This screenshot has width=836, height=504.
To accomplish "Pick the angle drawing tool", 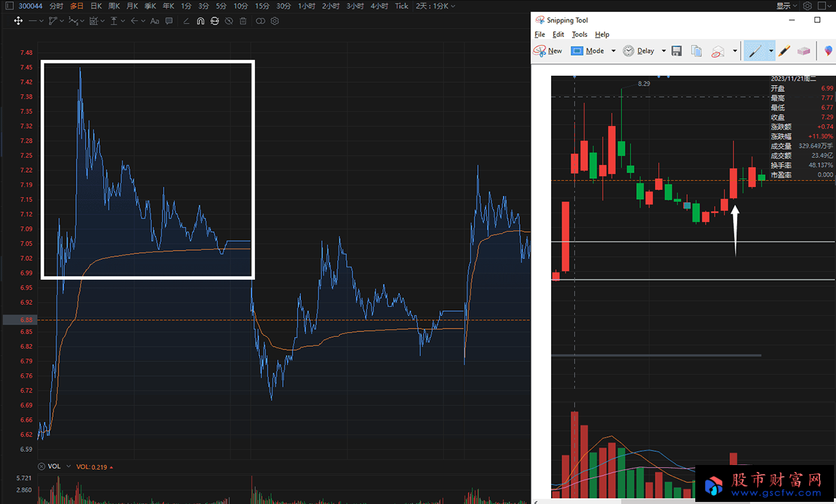I will pos(186,21).
